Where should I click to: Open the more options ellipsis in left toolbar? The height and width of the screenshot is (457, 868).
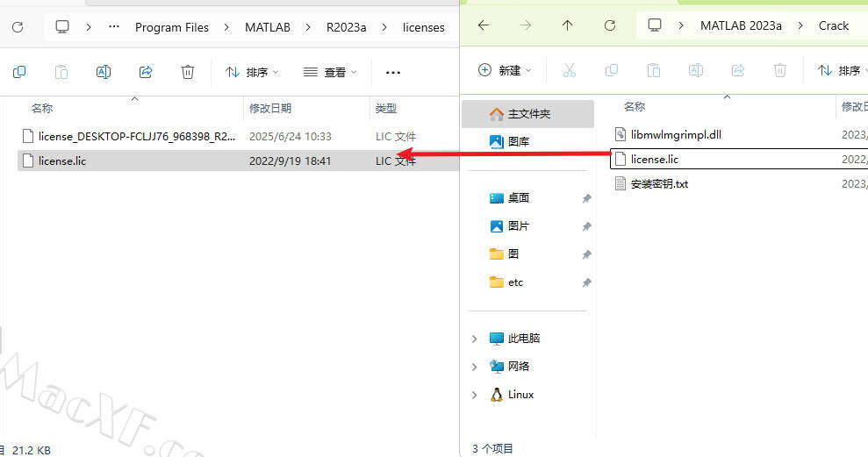[393, 73]
